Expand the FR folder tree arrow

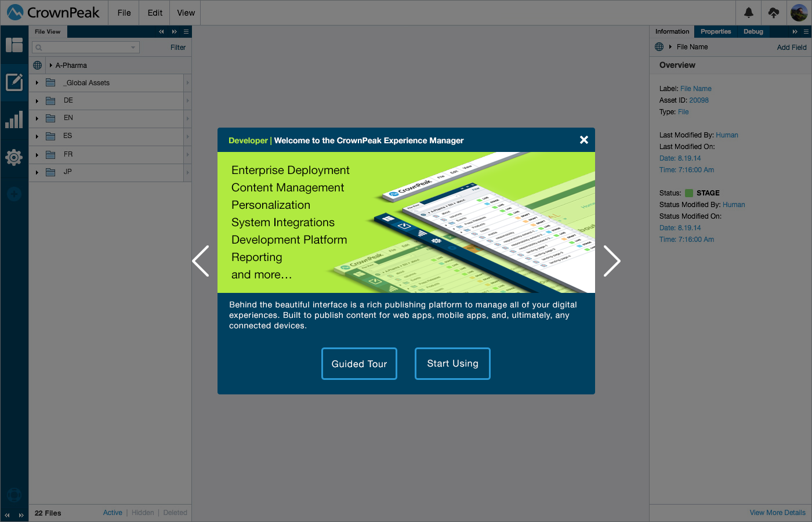click(x=37, y=155)
